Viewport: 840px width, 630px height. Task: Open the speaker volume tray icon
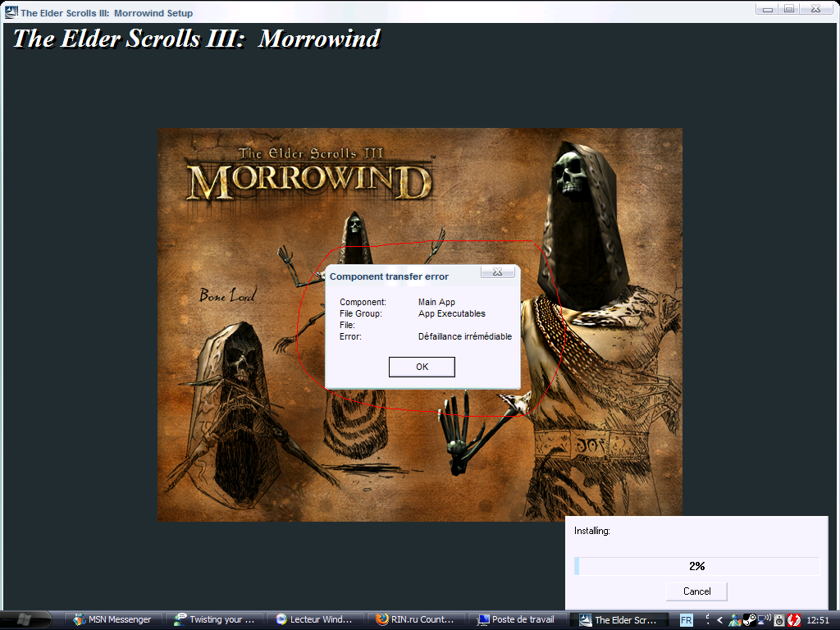pyautogui.click(x=779, y=620)
